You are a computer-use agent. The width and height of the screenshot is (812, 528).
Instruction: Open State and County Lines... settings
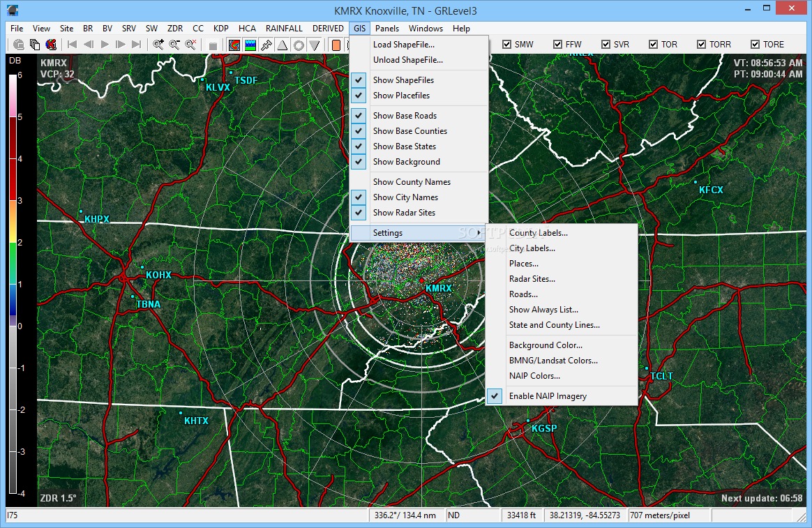562,325
